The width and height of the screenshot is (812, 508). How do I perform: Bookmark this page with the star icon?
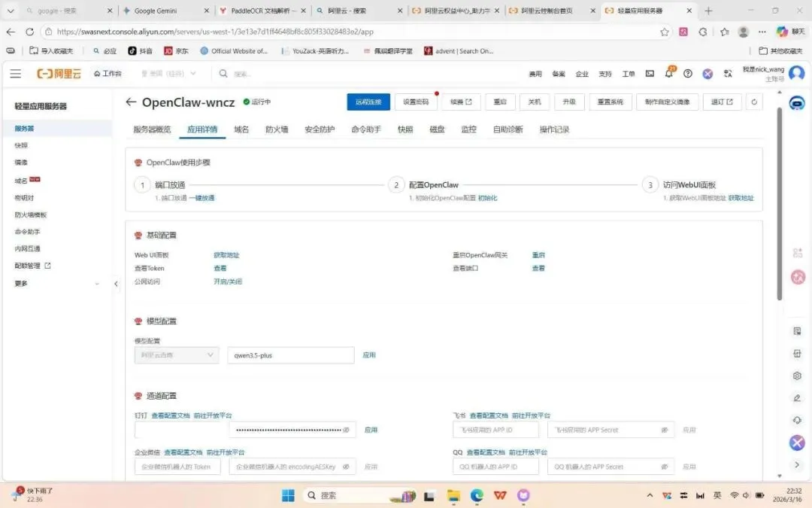click(x=665, y=32)
